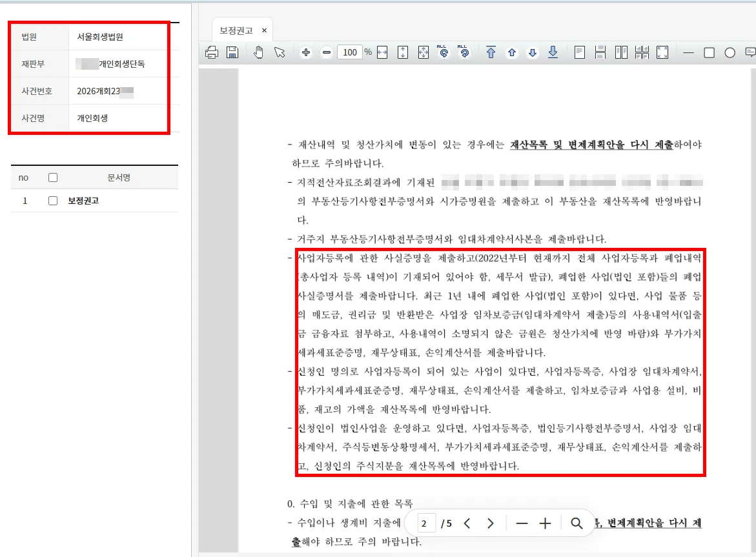This screenshot has height=557, width=756.
Task: Select the hand pan tool
Action: coord(258,52)
